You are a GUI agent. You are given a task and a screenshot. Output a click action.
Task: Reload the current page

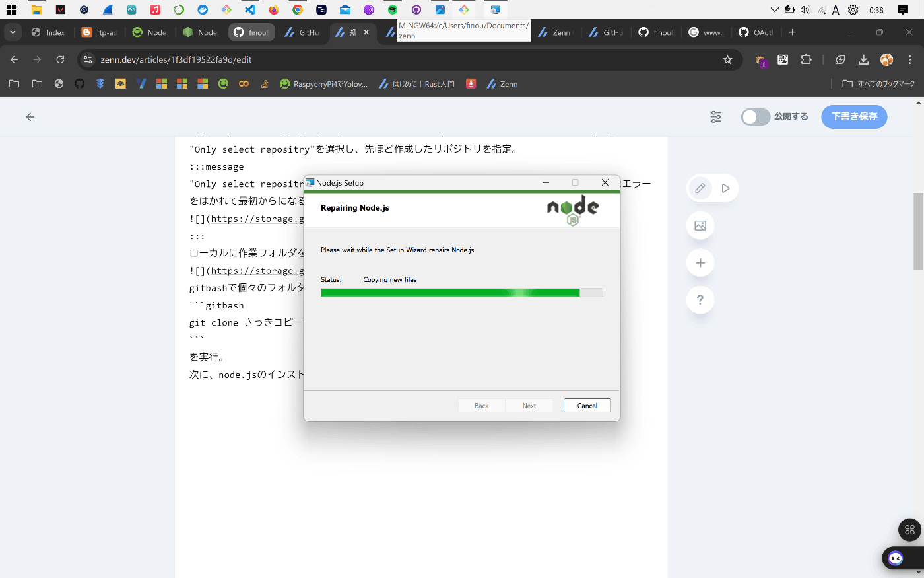(x=60, y=59)
